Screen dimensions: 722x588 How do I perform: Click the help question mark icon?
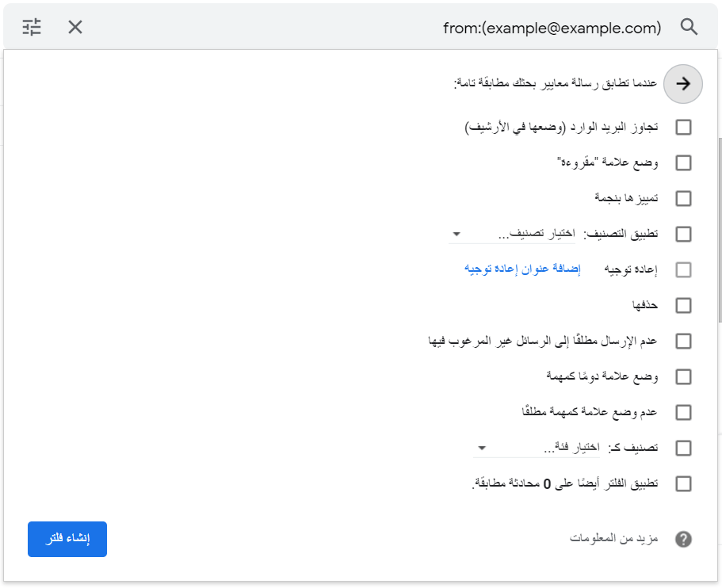point(683,540)
